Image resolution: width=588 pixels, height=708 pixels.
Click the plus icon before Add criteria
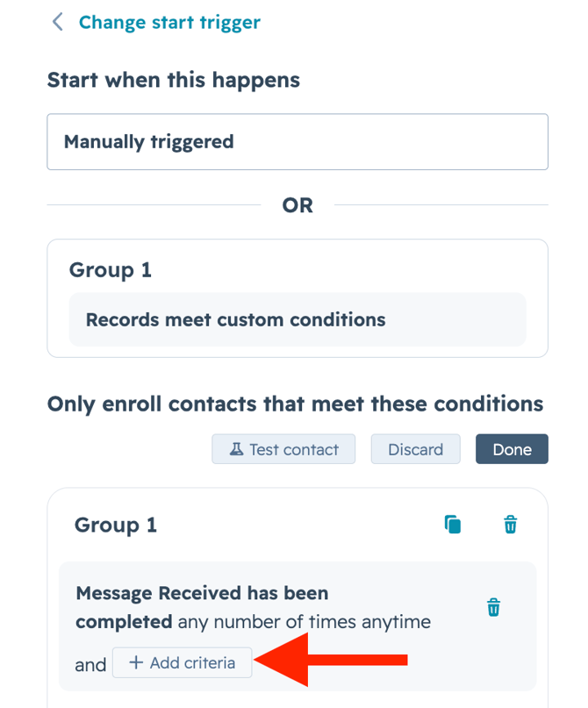click(x=136, y=663)
